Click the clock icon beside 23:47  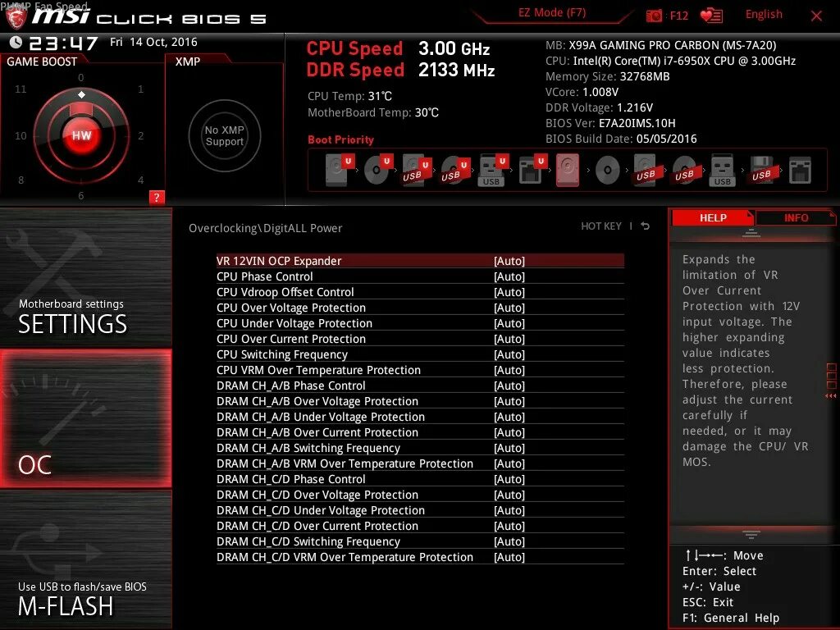pyautogui.click(x=16, y=42)
